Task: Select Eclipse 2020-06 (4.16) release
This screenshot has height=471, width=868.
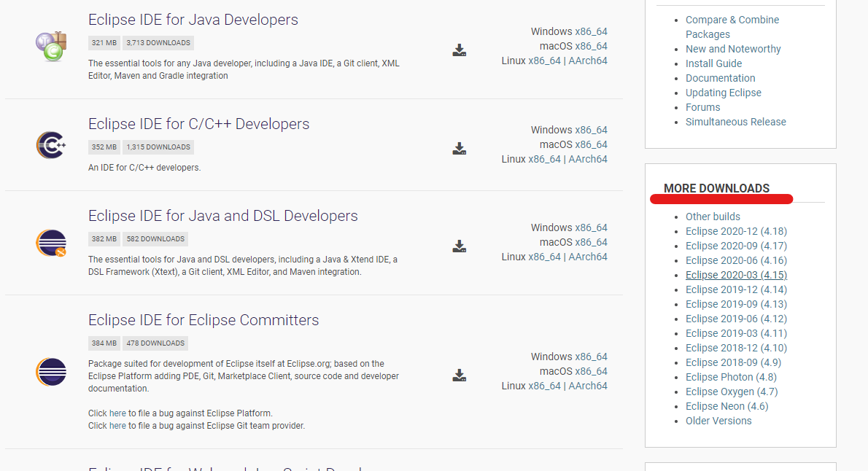Action: [x=736, y=261]
